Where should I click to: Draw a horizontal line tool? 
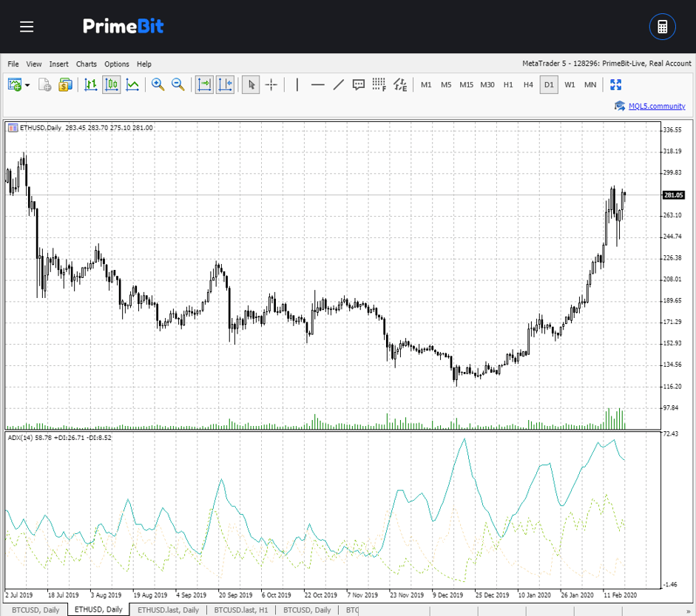point(318,84)
